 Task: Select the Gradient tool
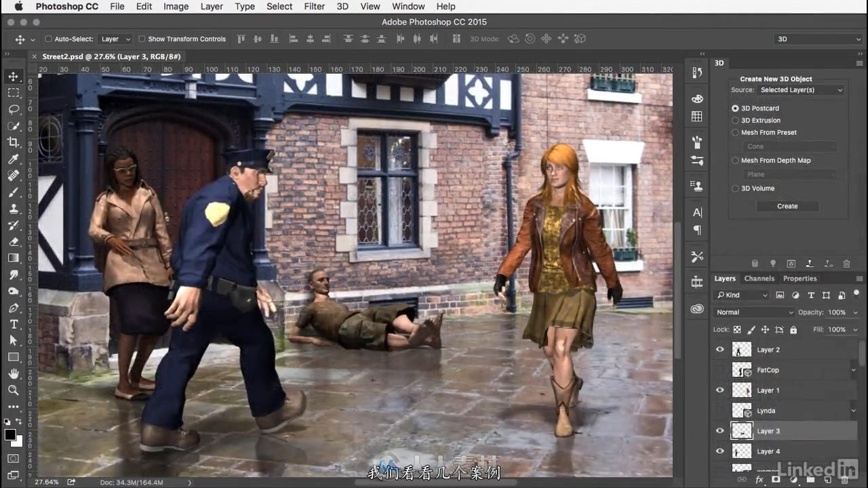pos(14,258)
